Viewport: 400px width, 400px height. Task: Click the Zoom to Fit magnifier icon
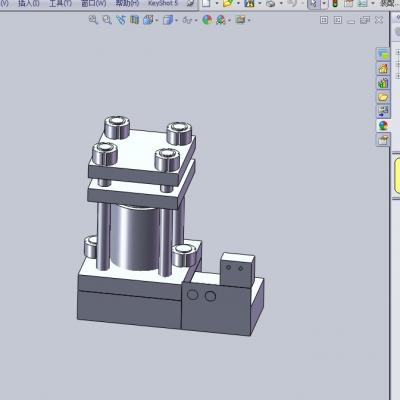(x=93, y=20)
